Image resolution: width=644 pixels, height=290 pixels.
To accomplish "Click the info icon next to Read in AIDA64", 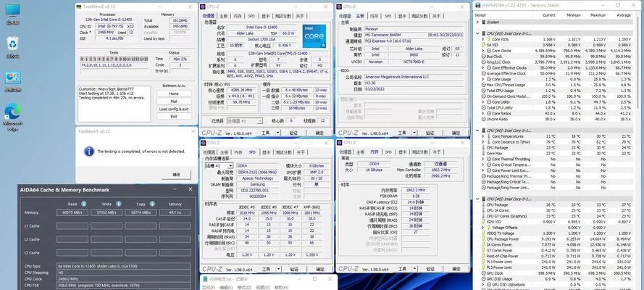I will 84,204.
